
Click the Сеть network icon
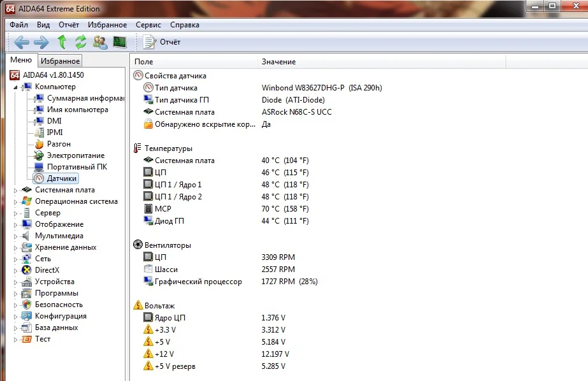pos(27,259)
